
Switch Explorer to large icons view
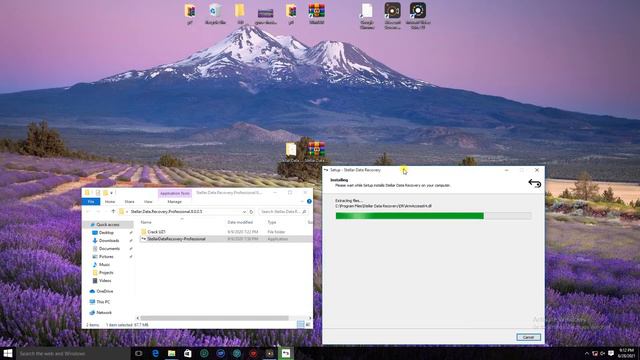pyautogui.click(x=308, y=324)
